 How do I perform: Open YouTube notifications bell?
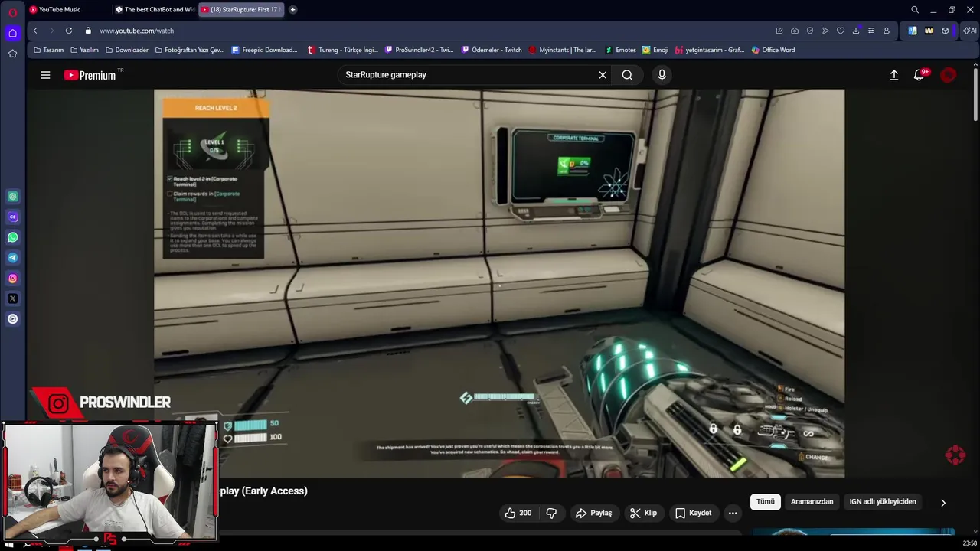[x=920, y=75]
